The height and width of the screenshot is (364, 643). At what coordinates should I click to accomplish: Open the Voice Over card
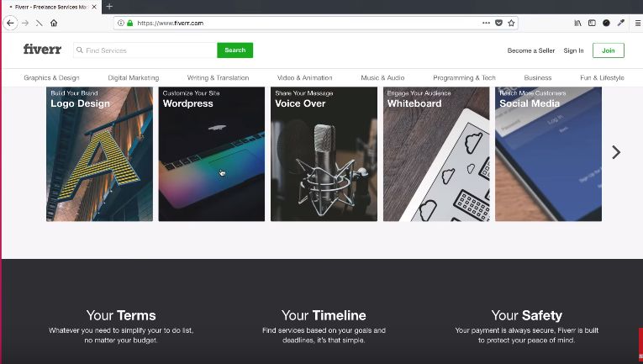(324, 154)
